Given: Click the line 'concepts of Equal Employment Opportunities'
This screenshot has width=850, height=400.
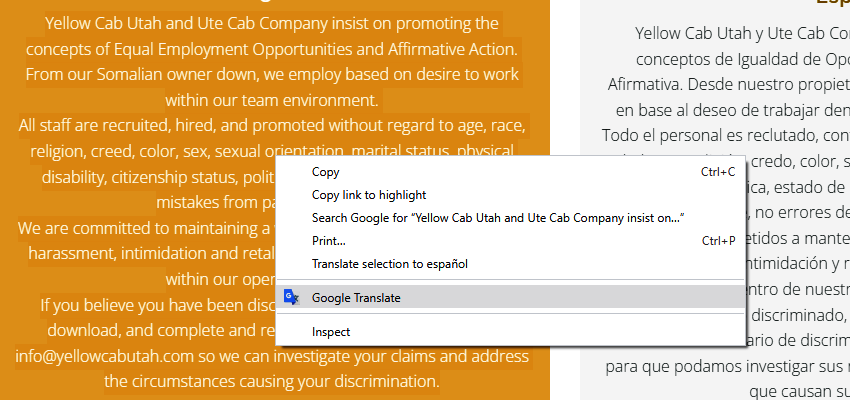Looking at the screenshot, I should tap(272, 49).
